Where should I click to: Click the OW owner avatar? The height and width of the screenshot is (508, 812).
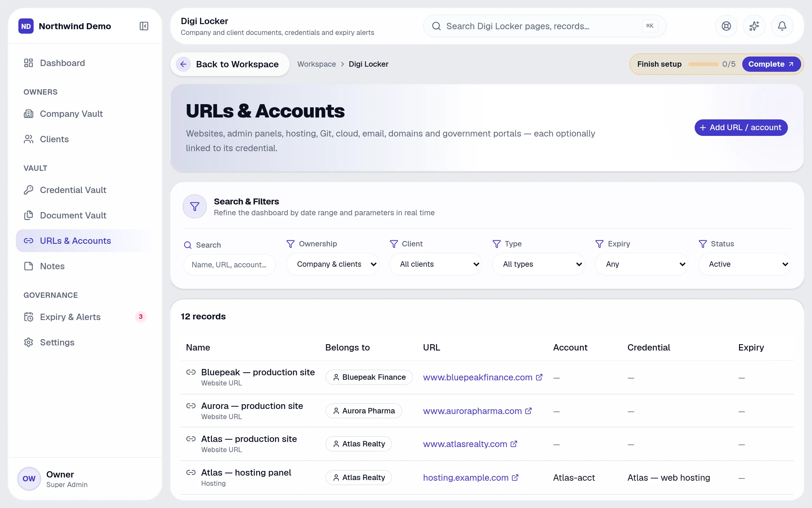coord(29,478)
